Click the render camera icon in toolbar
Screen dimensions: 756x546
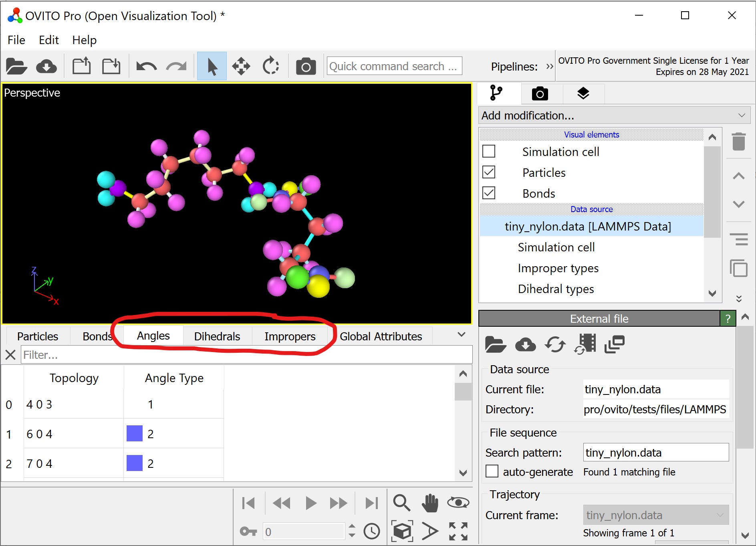pyautogui.click(x=306, y=66)
